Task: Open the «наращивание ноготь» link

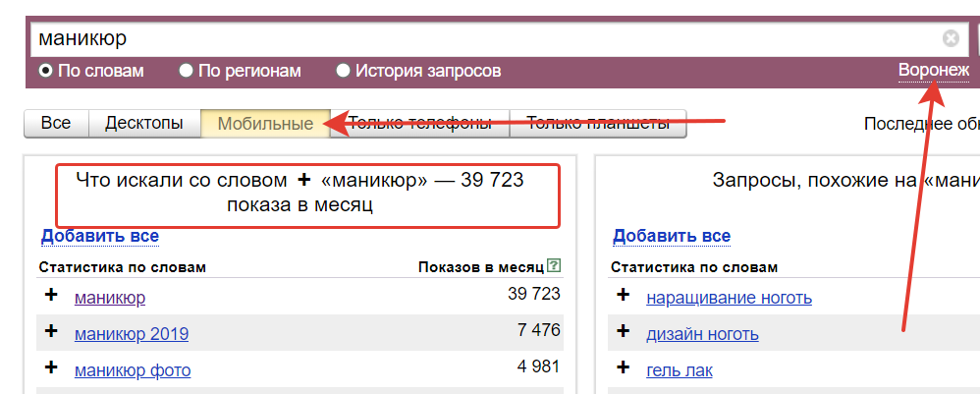Action: (730, 297)
